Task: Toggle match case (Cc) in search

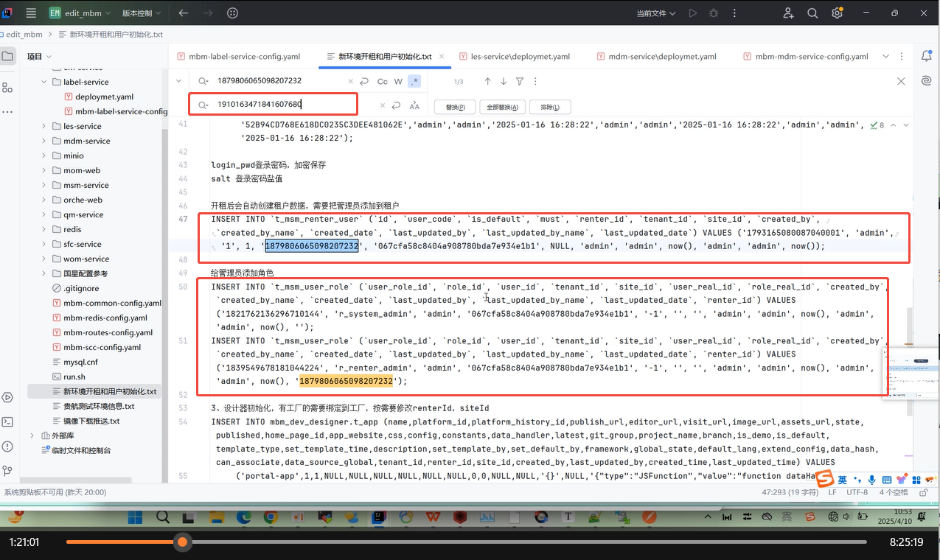Action: pos(382,81)
